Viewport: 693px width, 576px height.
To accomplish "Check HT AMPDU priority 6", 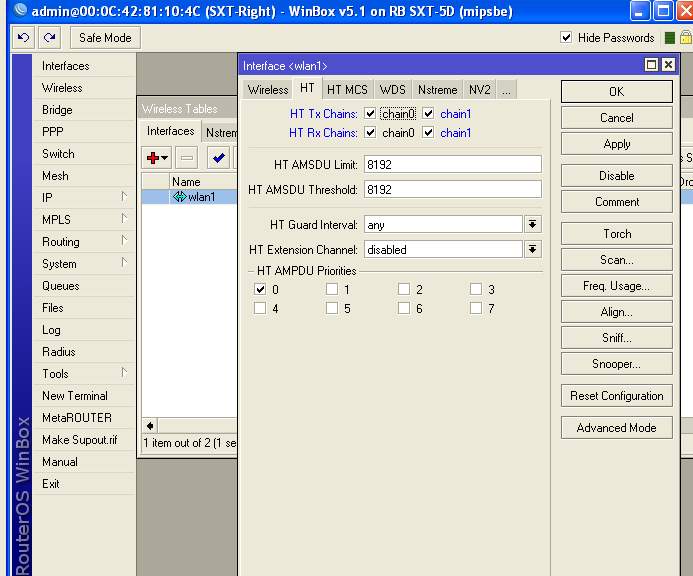I will click(x=404, y=308).
